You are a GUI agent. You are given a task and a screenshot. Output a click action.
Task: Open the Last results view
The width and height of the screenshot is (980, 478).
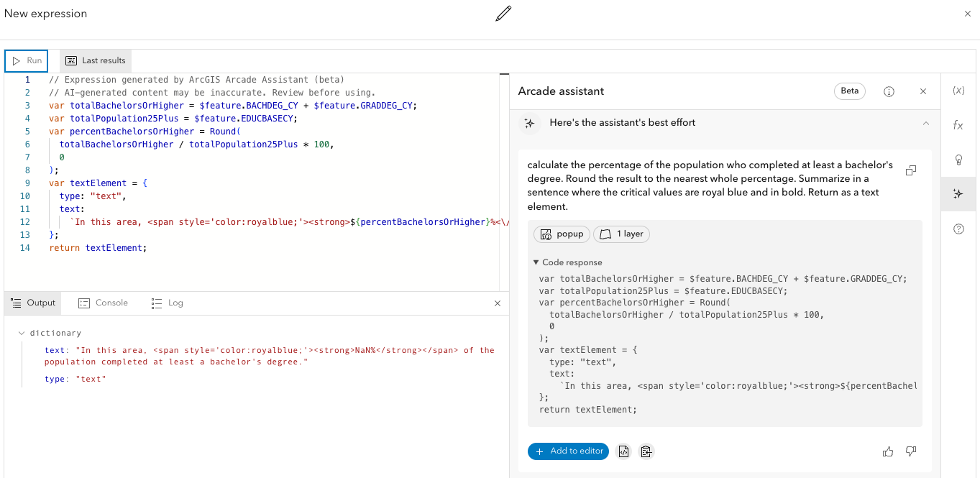(96, 61)
